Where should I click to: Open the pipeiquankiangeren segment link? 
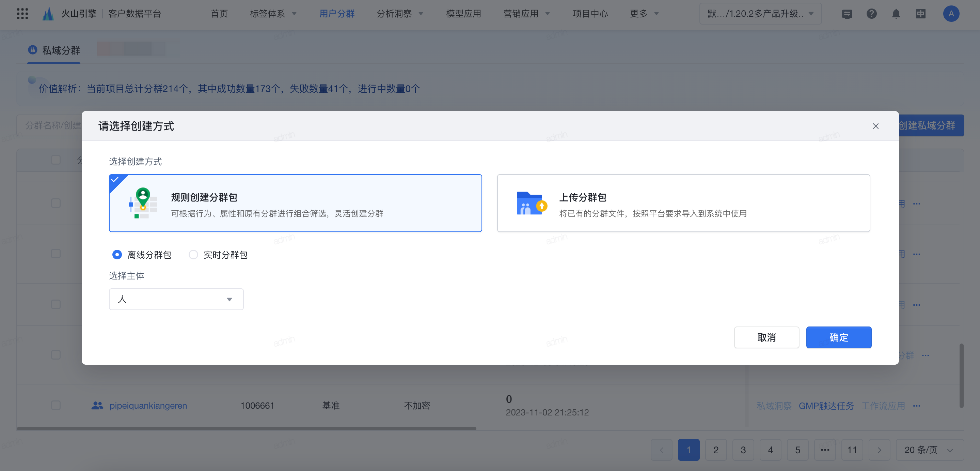(148, 406)
